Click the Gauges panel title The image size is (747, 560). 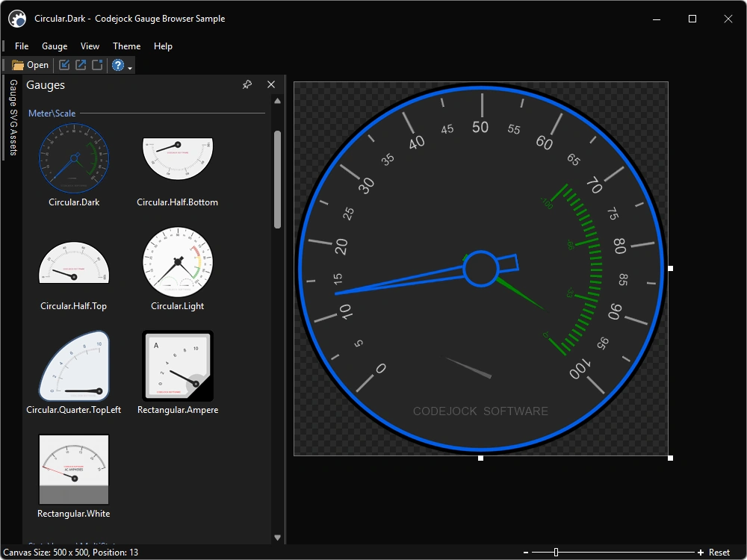point(46,85)
